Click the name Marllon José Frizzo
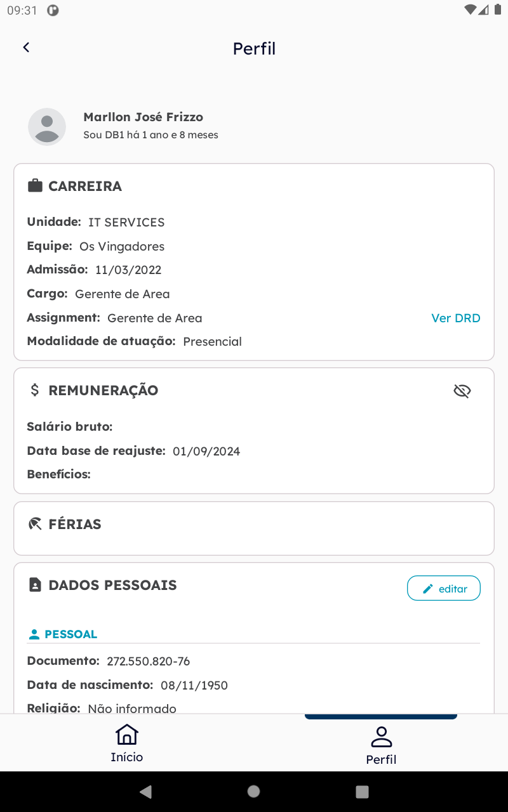 144,117
